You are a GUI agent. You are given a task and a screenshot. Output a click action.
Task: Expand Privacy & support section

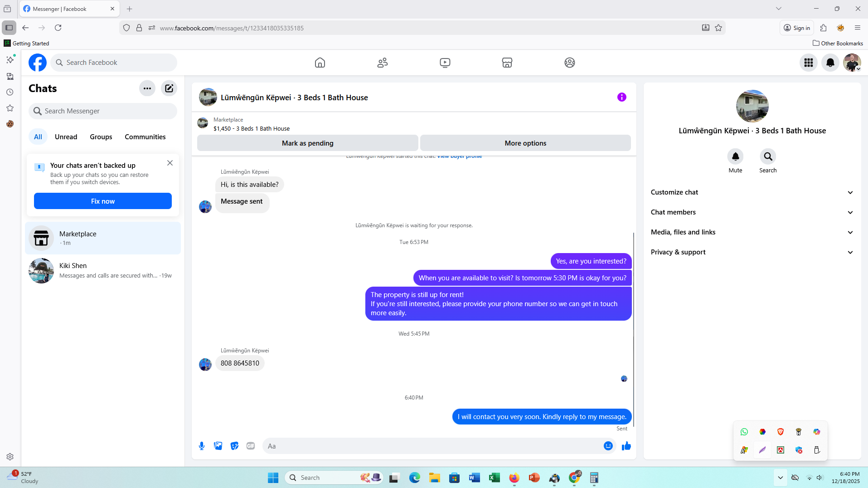pyautogui.click(x=752, y=252)
